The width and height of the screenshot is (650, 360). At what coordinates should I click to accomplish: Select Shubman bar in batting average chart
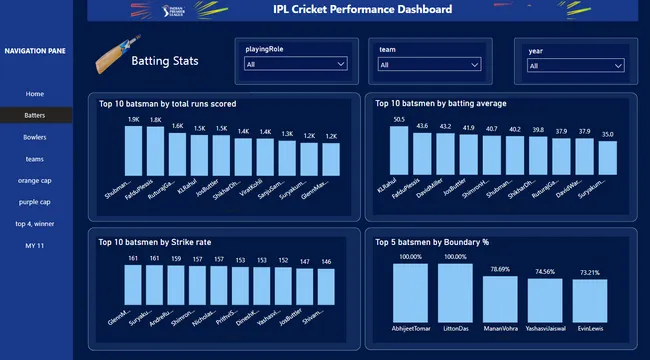tap(515, 156)
